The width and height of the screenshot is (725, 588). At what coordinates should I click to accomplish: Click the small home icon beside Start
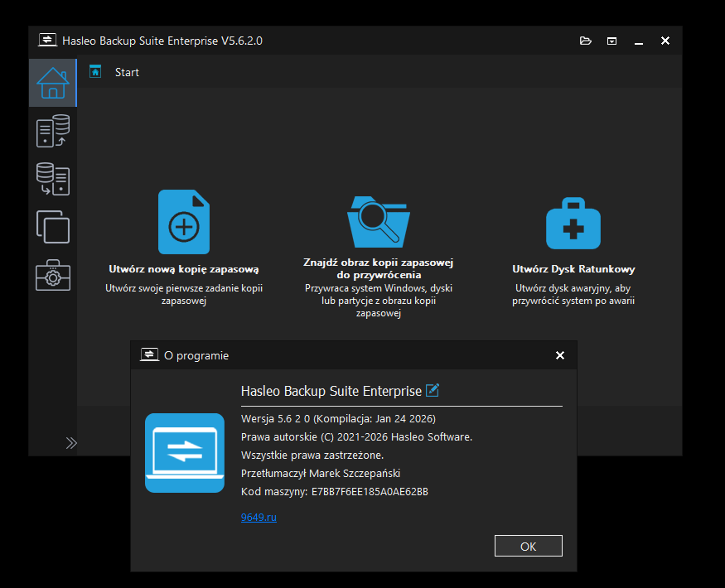point(95,72)
